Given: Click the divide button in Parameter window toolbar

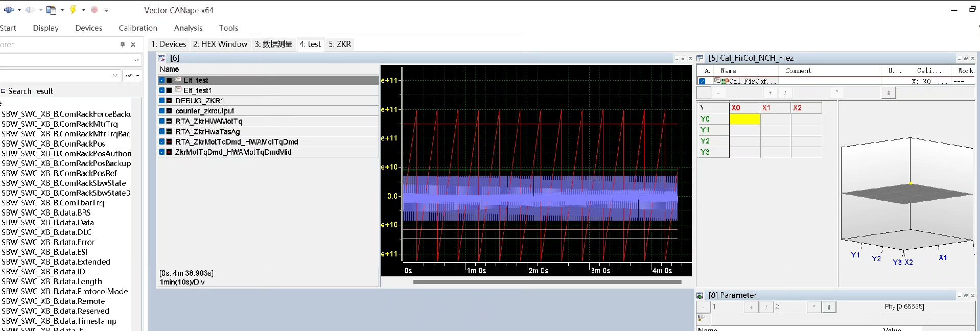Looking at the screenshot, I should pos(766,307).
